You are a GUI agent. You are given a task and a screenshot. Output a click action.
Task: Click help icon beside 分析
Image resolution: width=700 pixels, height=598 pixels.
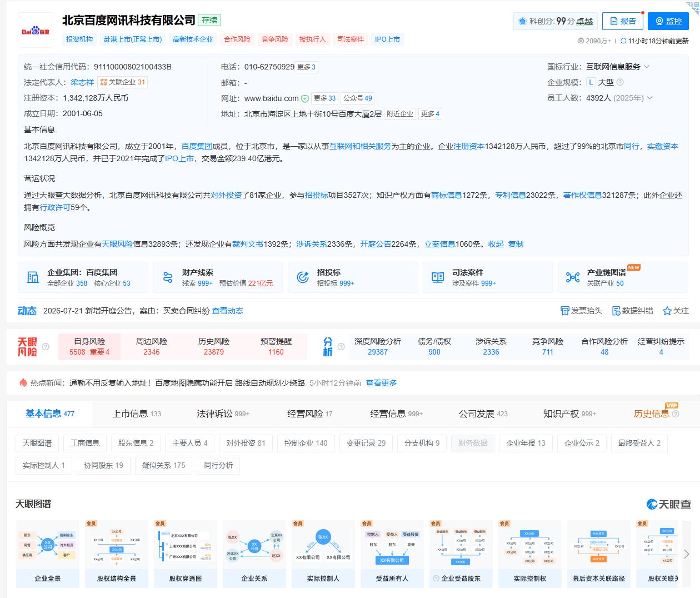pos(341,347)
